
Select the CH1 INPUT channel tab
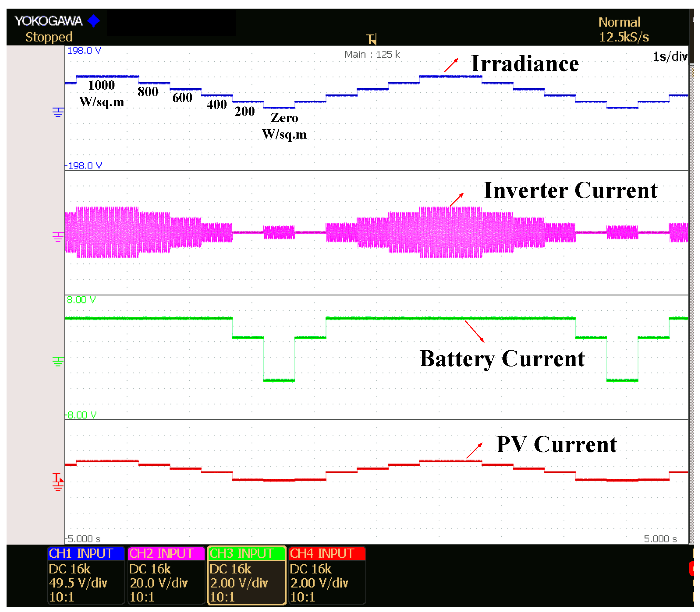(x=86, y=554)
